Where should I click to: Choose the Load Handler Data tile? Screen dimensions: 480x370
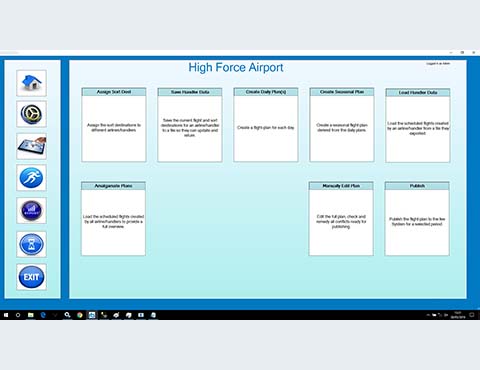tap(418, 125)
